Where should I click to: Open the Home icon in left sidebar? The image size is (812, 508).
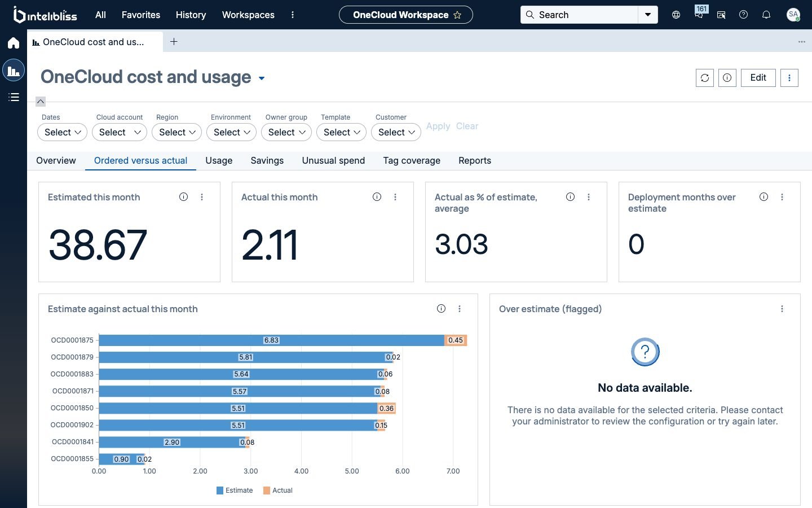(x=14, y=43)
